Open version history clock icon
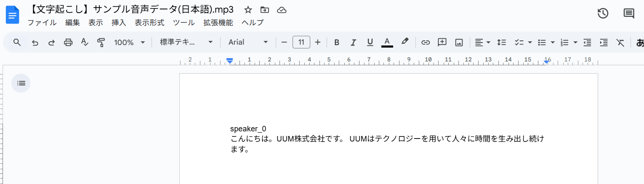The width and height of the screenshot is (644, 184). click(x=603, y=13)
